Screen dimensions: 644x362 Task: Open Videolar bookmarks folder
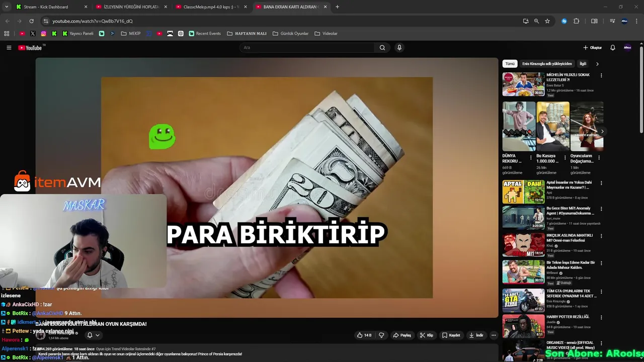pyautogui.click(x=326, y=34)
